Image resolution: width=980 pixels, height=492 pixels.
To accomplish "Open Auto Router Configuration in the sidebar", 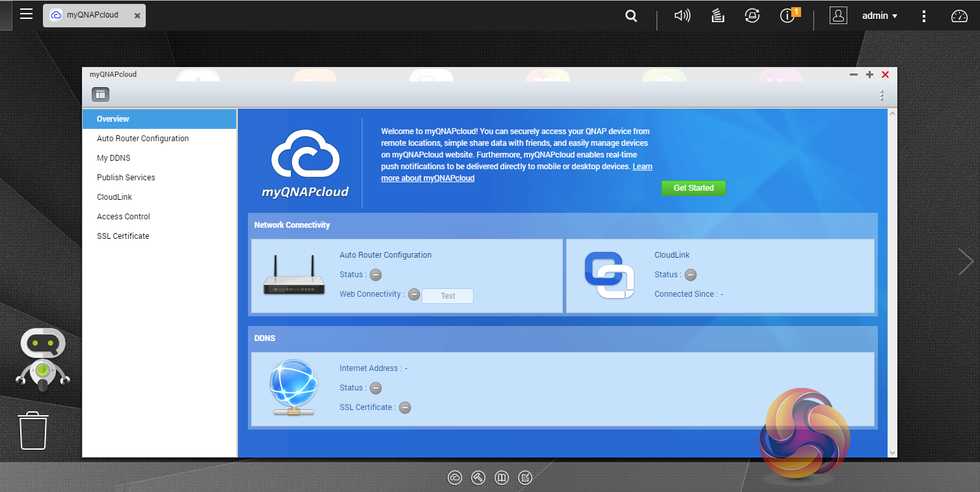I will click(x=159, y=139).
